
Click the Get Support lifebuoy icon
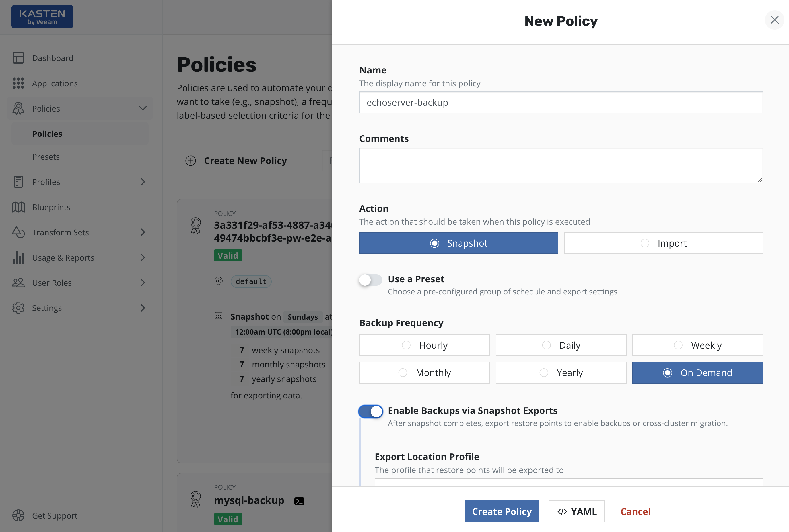pos(18,515)
